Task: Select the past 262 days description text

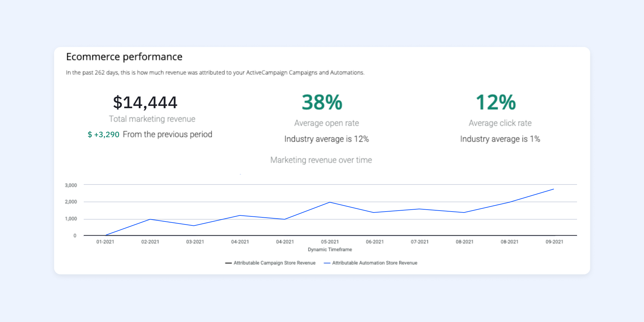Action: point(215,73)
